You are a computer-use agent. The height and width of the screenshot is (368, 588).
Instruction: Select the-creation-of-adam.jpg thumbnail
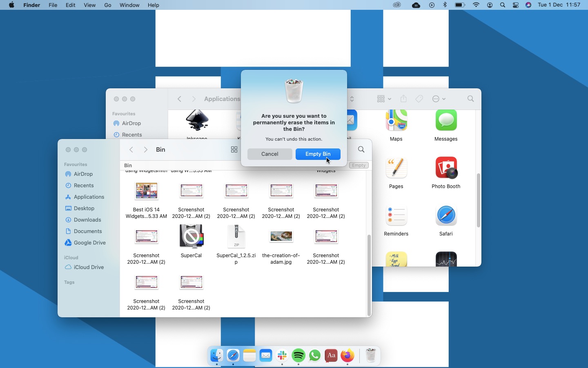click(x=281, y=236)
